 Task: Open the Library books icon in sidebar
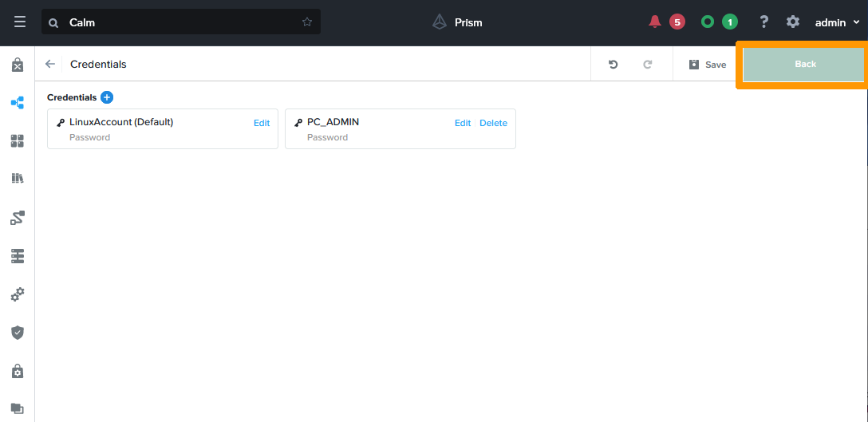click(18, 179)
